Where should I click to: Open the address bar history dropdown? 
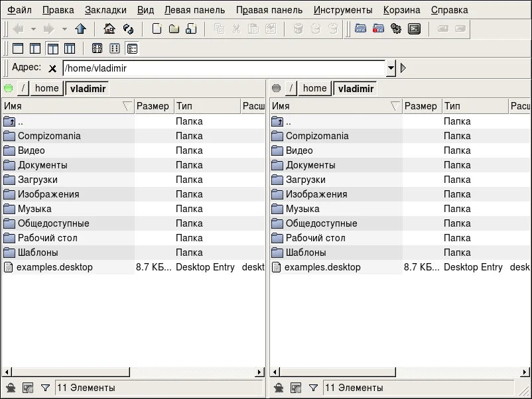click(391, 68)
